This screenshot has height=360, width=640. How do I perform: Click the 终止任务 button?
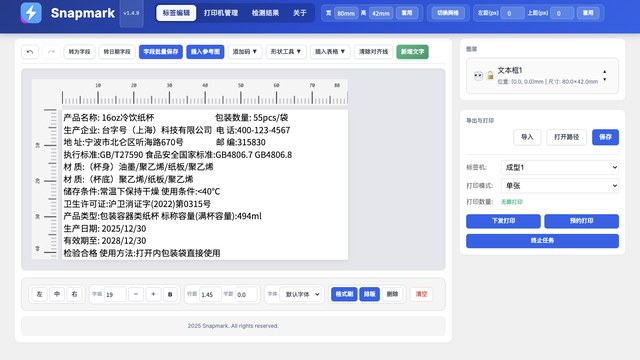542,241
